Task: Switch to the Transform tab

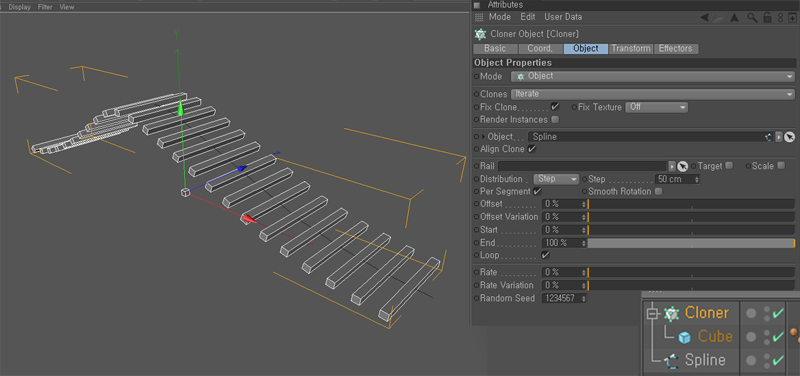Action: coord(631,49)
